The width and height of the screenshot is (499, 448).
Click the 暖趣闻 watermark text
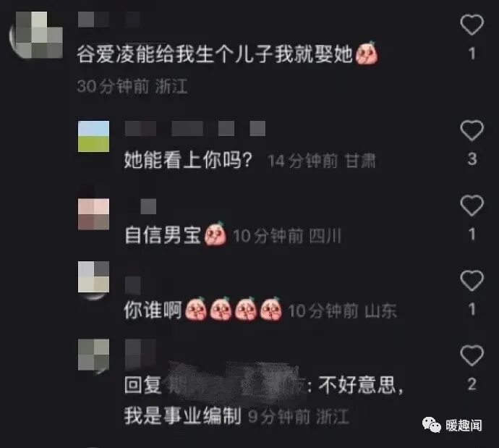464,426
